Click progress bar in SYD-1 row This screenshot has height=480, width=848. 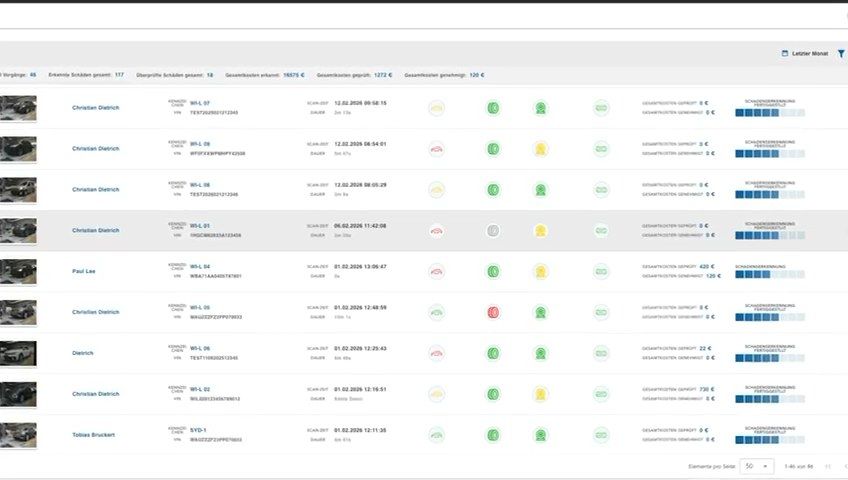(x=770, y=440)
